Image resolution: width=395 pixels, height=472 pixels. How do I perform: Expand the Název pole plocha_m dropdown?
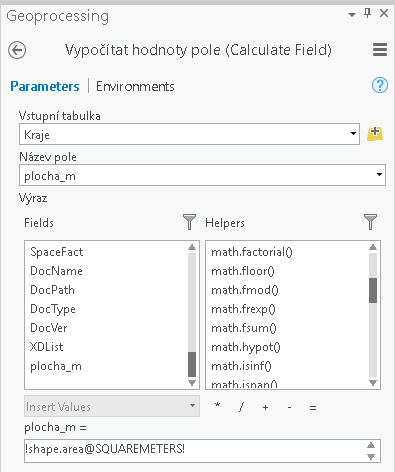[379, 175]
